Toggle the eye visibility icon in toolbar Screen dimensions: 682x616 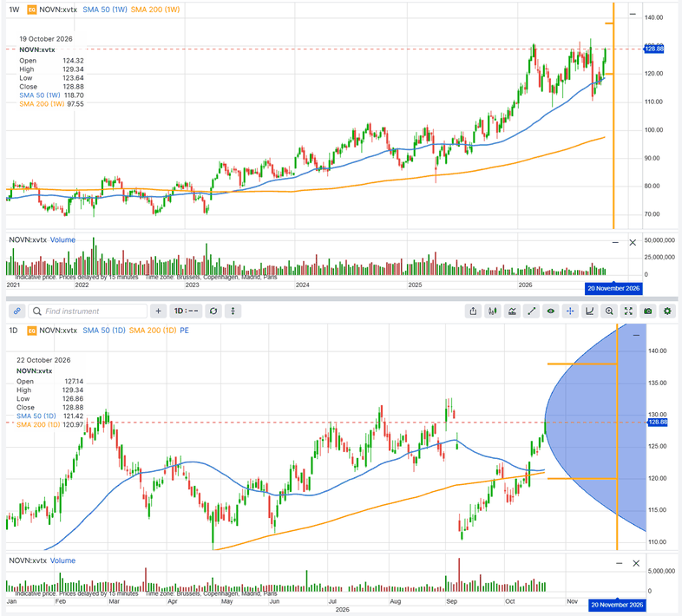point(551,311)
